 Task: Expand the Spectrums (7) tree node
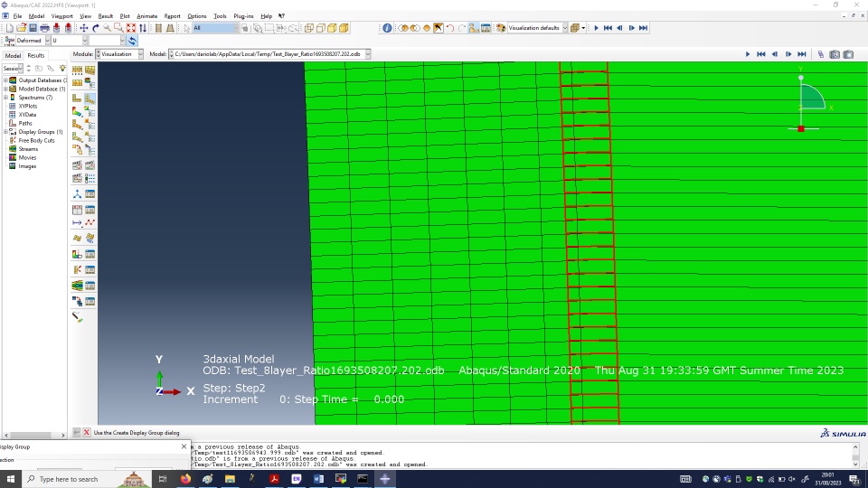coord(5,98)
